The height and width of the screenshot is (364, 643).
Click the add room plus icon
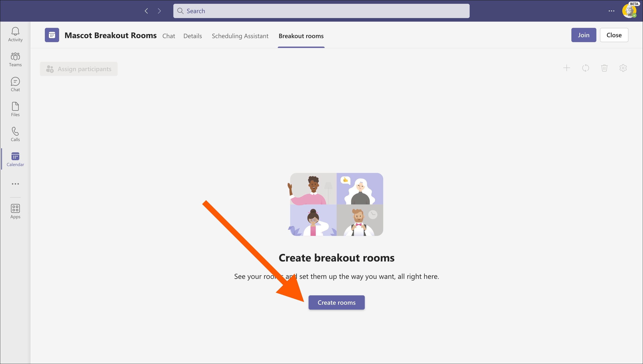pos(566,68)
